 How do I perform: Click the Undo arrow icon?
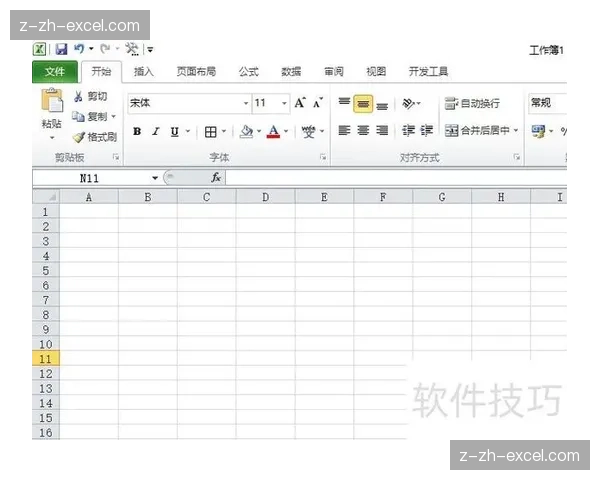click(79, 49)
